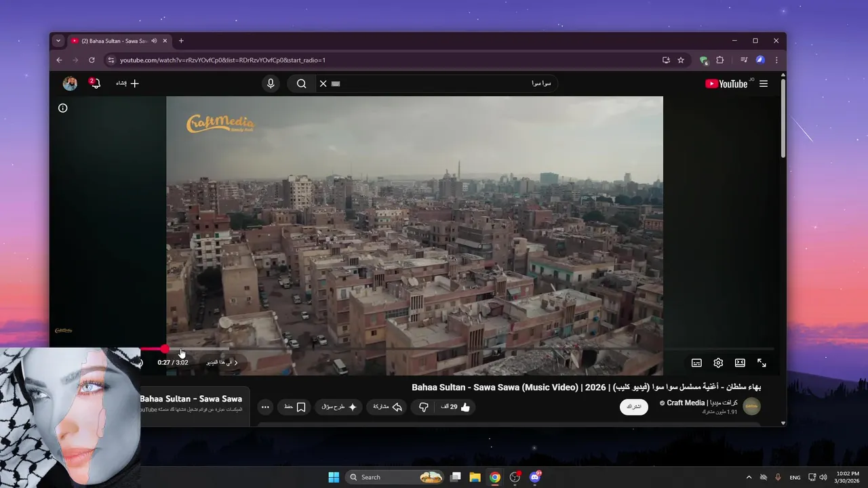Open the Craft Media channel avatar
Screen dimensions: 868x488
pyautogui.click(x=751, y=406)
